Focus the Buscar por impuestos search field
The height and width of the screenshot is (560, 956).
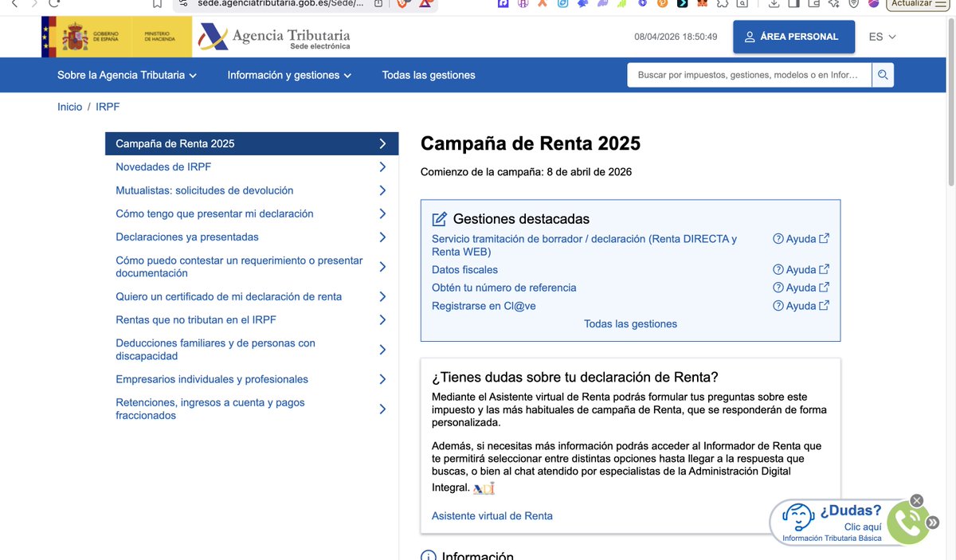coord(750,75)
